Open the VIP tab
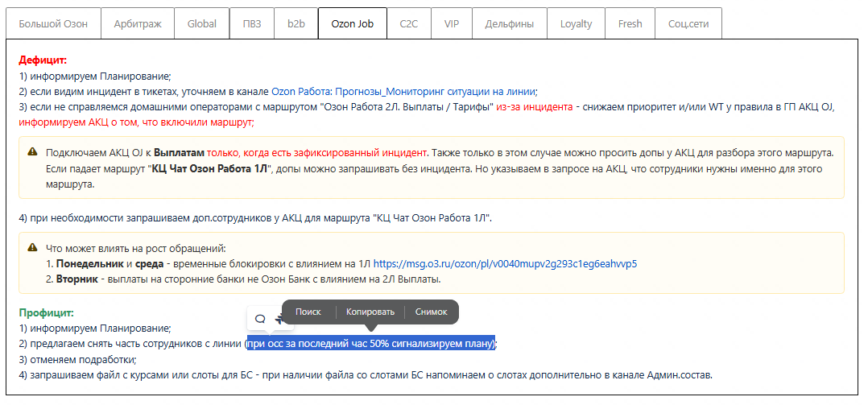This screenshot has height=405, width=868. 451,24
